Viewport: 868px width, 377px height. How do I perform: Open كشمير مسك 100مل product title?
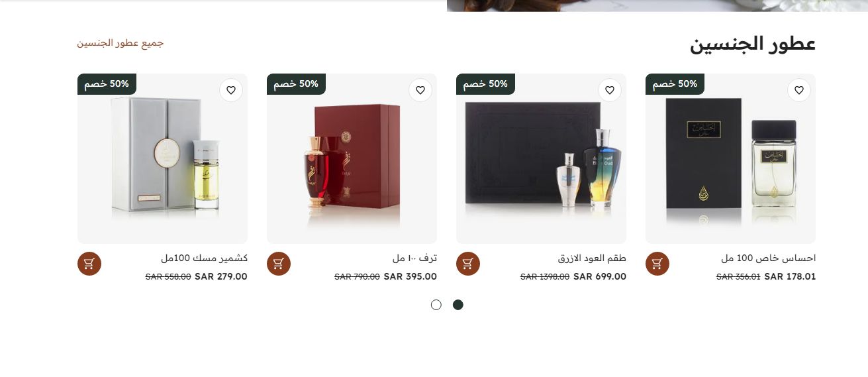204,258
